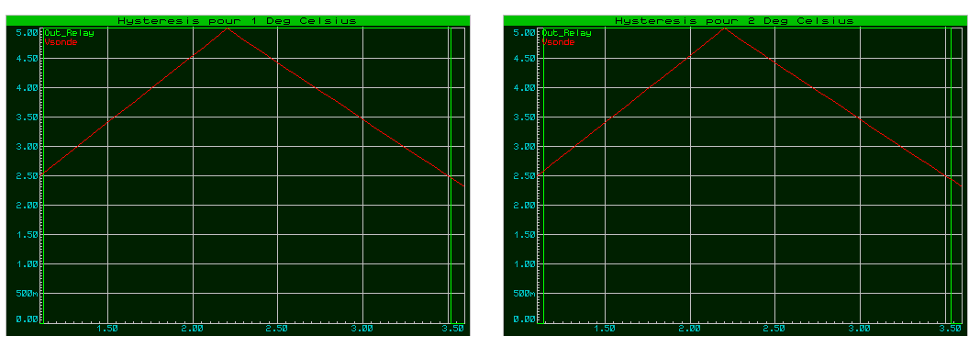This screenshot has width=980, height=347.
Task: Click the 4.50 y-axis value in 1 Deg graph
Action: pyautogui.click(x=27, y=58)
